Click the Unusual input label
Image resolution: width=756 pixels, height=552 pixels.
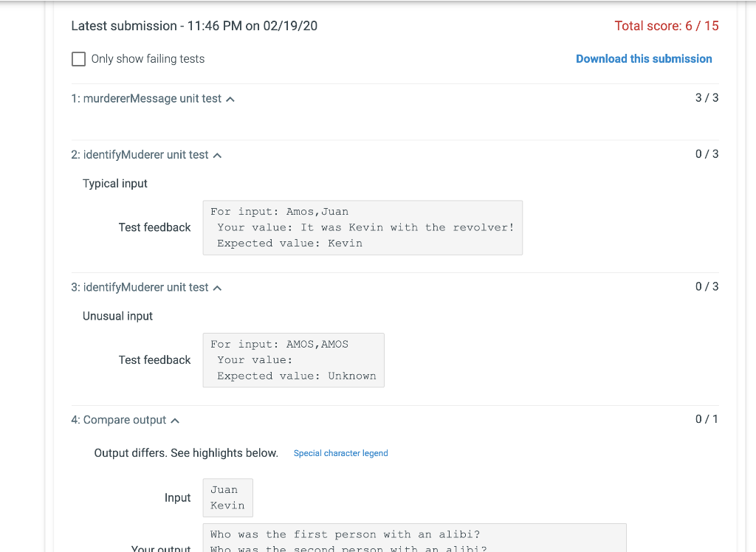click(x=117, y=317)
